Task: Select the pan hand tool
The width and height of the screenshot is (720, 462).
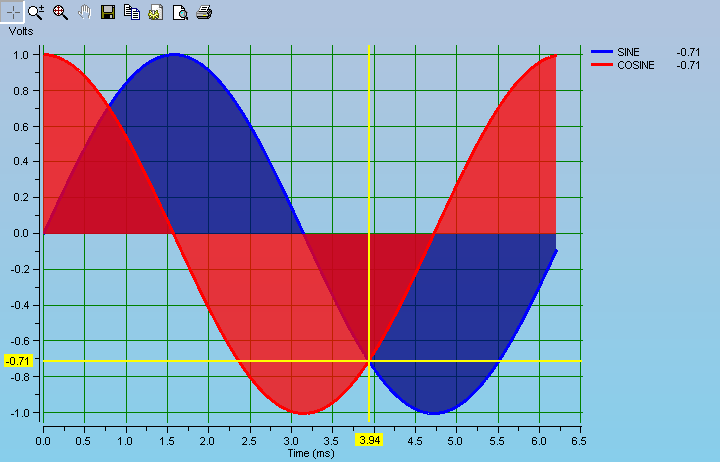Action: [x=85, y=12]
